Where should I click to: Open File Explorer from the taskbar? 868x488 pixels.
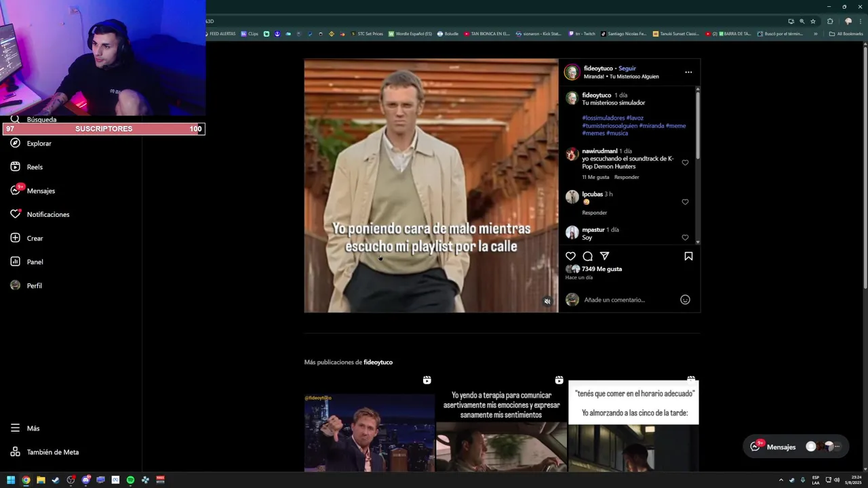tap(41, 480)
